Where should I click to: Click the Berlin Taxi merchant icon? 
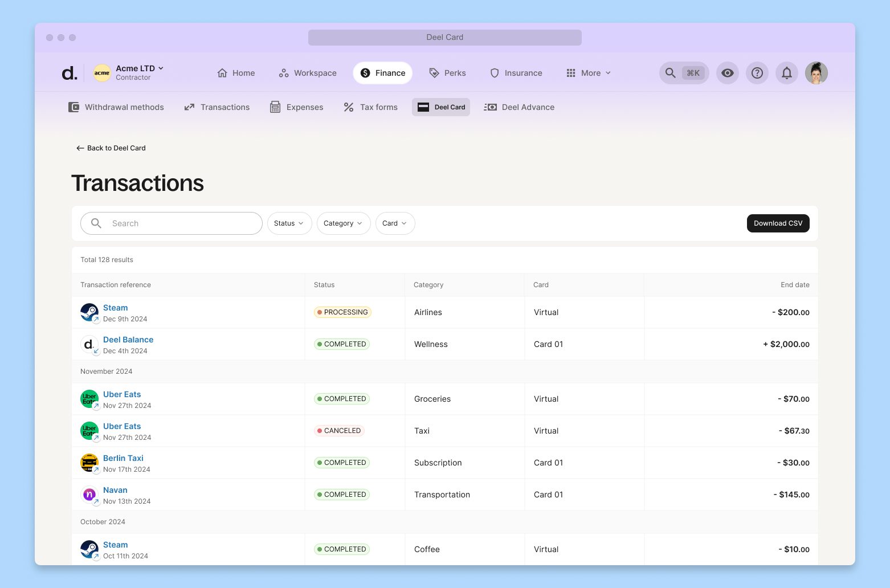89,463
